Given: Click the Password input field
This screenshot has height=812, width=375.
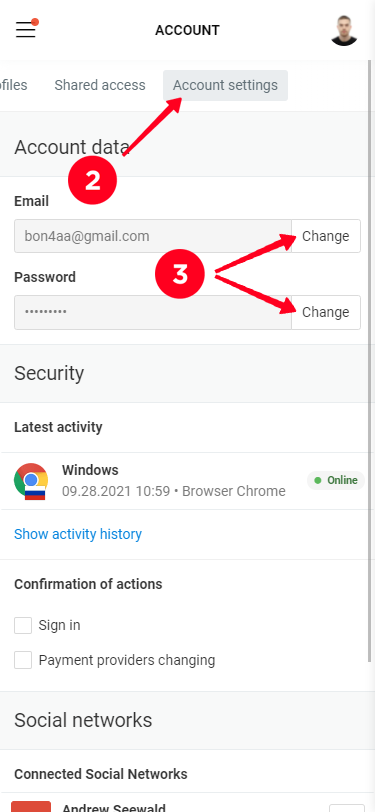Looking at the screenshot, I should (x=153, y=312).
